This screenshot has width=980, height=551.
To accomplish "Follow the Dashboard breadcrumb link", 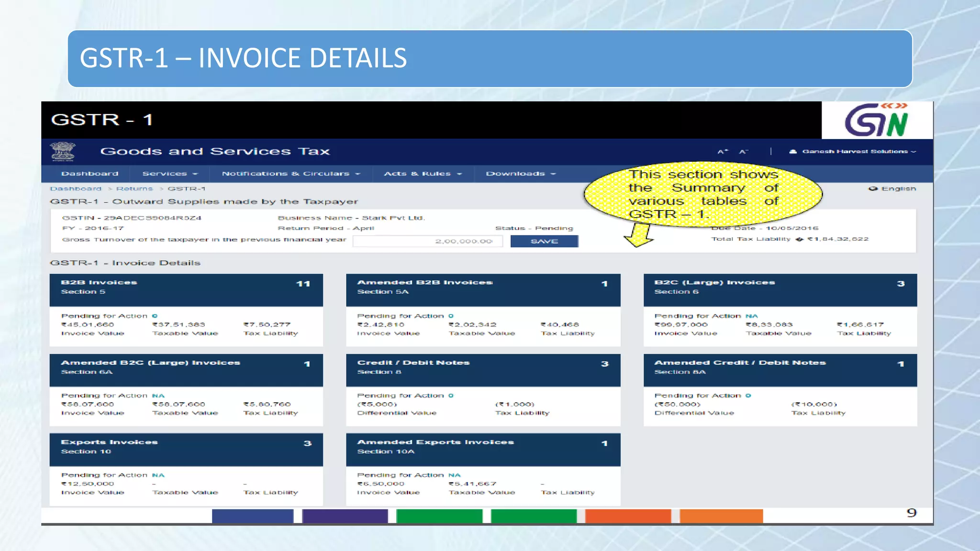I will [x=76, y=189].
